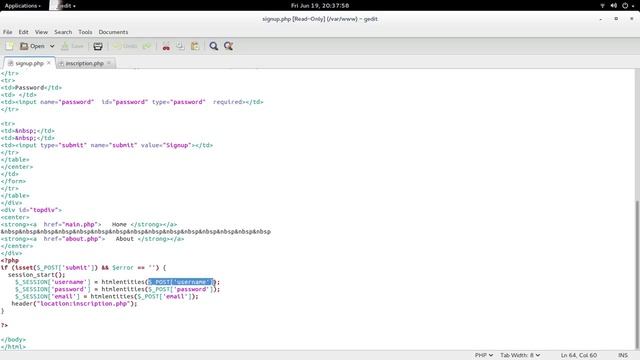
Task: Open the Edit menu
Action: pos(24,32)
